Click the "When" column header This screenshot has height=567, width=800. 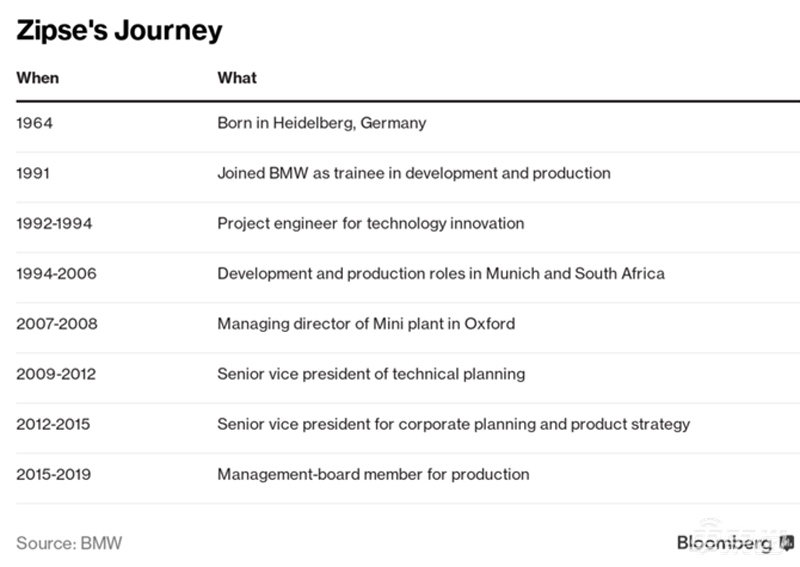[x=37, y=77]
